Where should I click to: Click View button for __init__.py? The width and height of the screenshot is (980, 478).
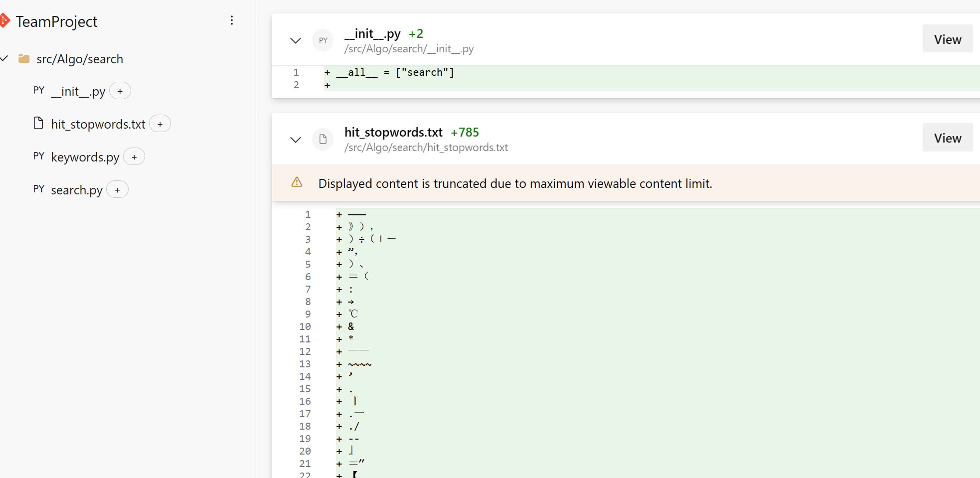pos(948,39)
